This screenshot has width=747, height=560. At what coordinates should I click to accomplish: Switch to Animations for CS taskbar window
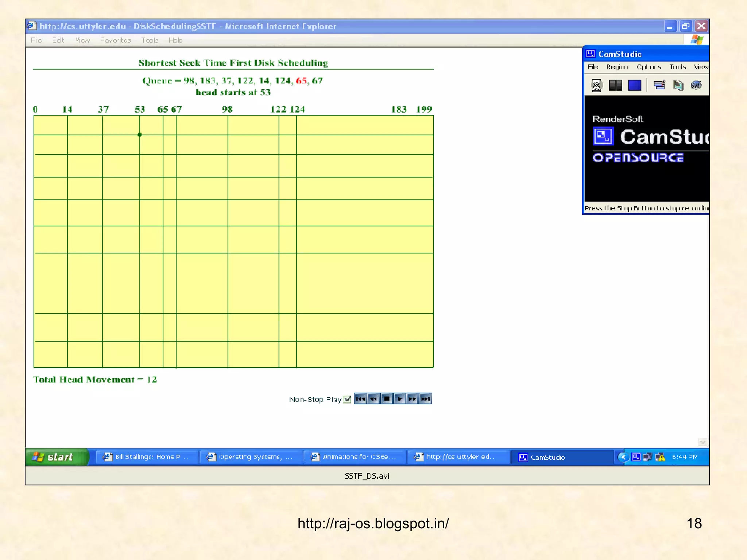pyautogui.click(x=355, y=457)
